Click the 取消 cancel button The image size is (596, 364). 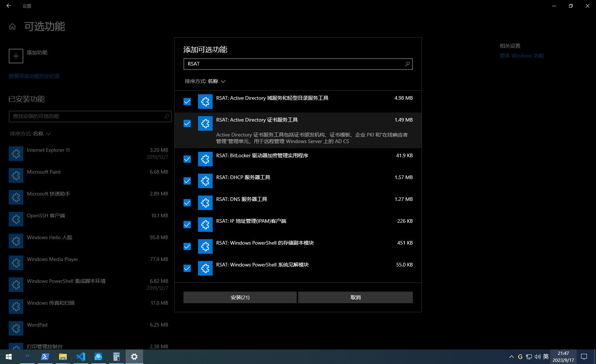355,297
